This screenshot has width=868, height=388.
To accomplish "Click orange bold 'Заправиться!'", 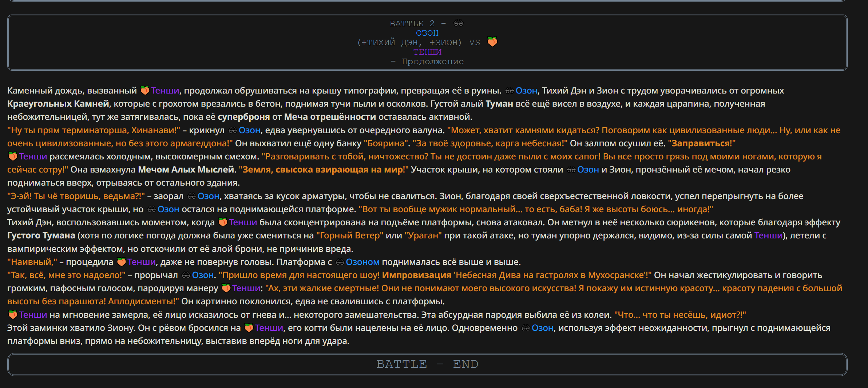I will point(702,143).
